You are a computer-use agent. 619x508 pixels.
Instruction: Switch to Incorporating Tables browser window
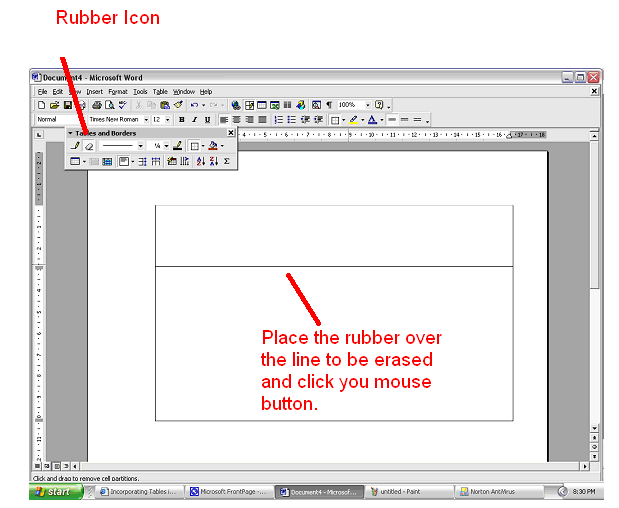tap(140, 492)
